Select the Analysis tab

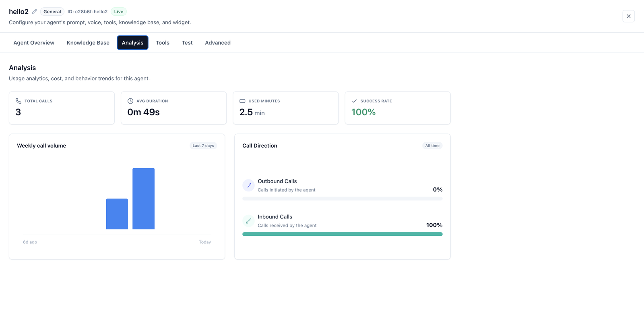click(x=132, y=43)
